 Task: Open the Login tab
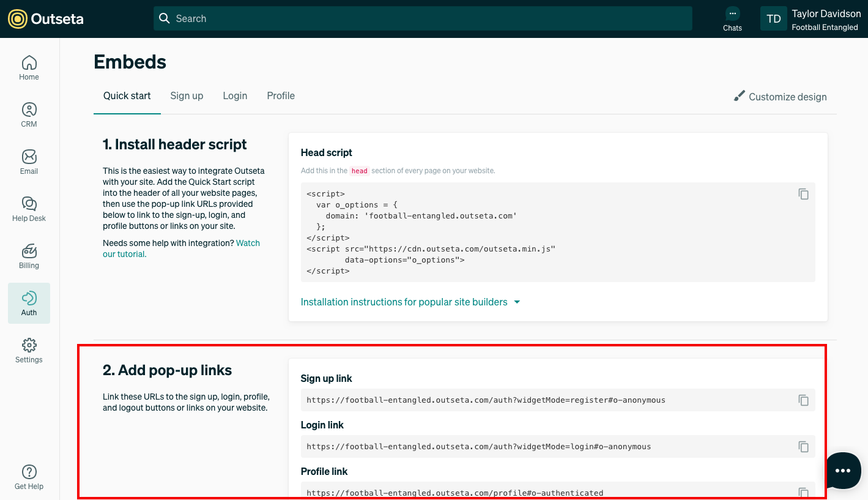click(x=235, y=95)
